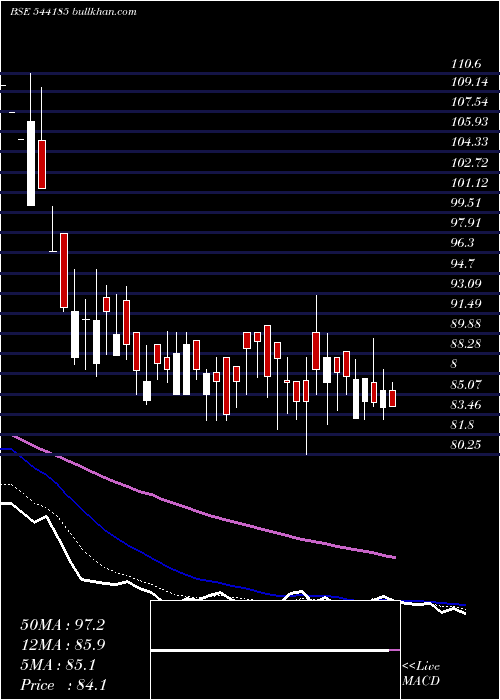
Task: Select the 104.33 price axis label
Action: [x=470, y=142]
